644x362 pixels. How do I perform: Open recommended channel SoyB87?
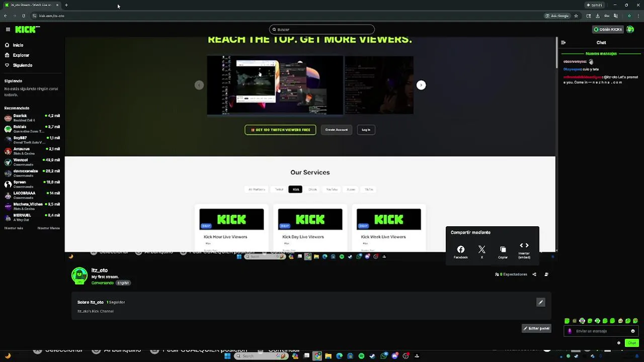tap(32, 140)
